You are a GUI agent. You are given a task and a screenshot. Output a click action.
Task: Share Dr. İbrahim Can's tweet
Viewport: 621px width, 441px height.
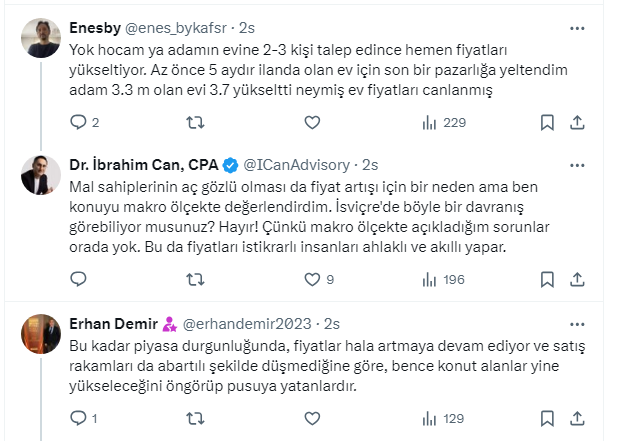click(577, 279)
